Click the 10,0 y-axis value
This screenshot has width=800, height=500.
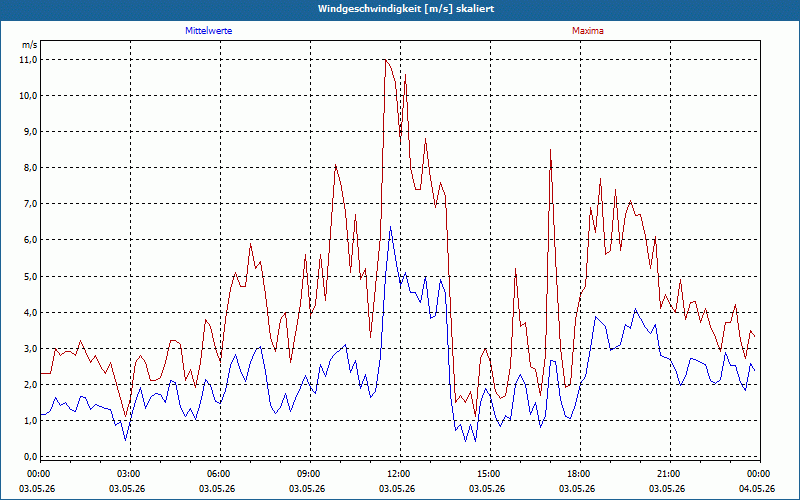(29, 96)
